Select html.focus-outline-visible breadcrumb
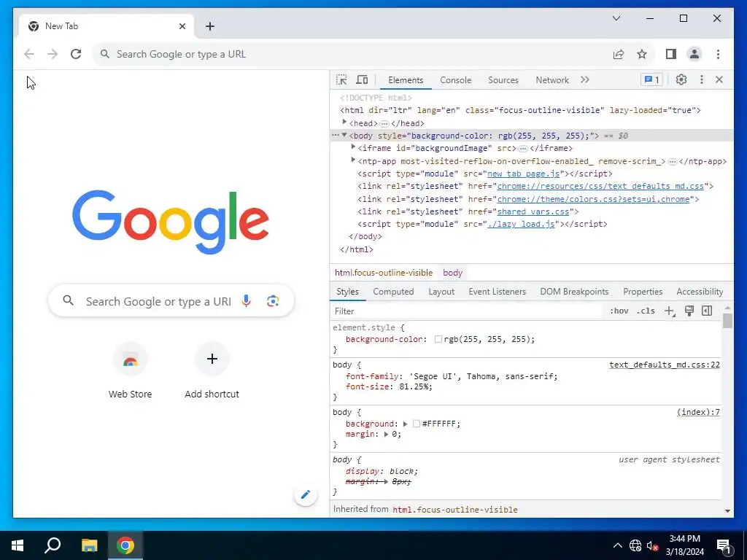 pyautogui.click(x=384, y=273)
